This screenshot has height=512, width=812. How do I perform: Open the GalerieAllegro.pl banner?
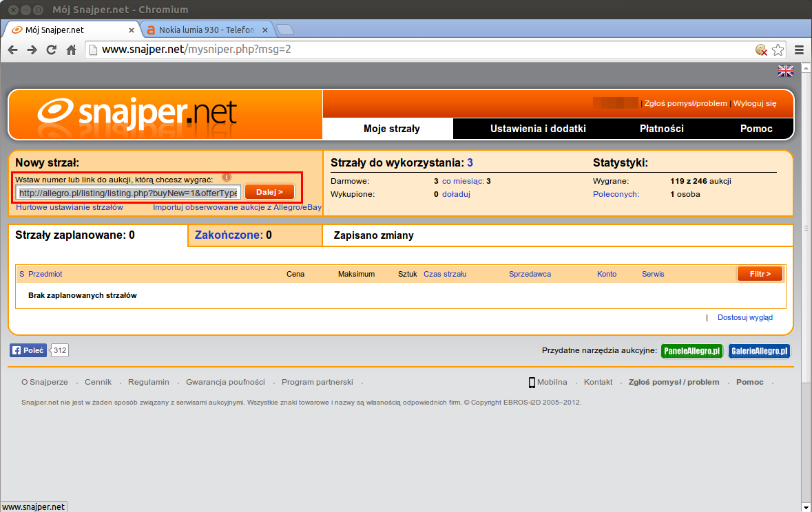(x=759, y=351)
